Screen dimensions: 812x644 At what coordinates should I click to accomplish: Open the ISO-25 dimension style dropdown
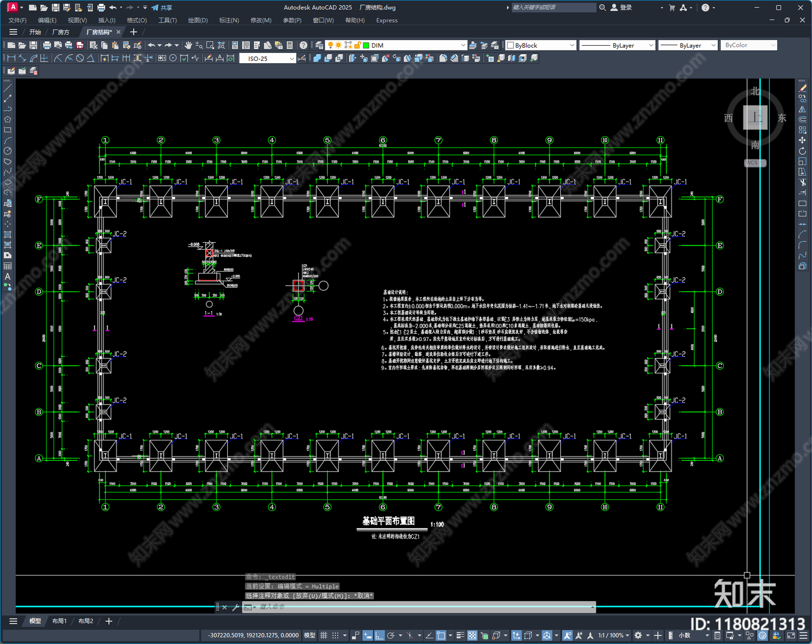(267, 58)
